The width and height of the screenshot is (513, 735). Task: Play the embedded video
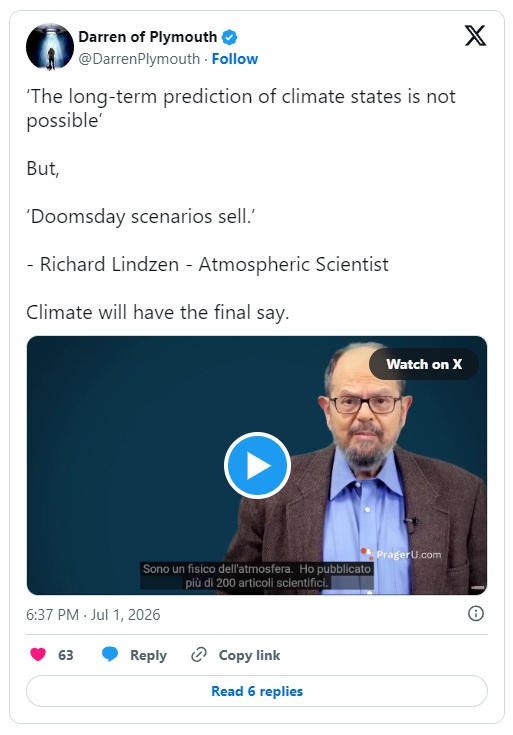(x=257, y=465)
